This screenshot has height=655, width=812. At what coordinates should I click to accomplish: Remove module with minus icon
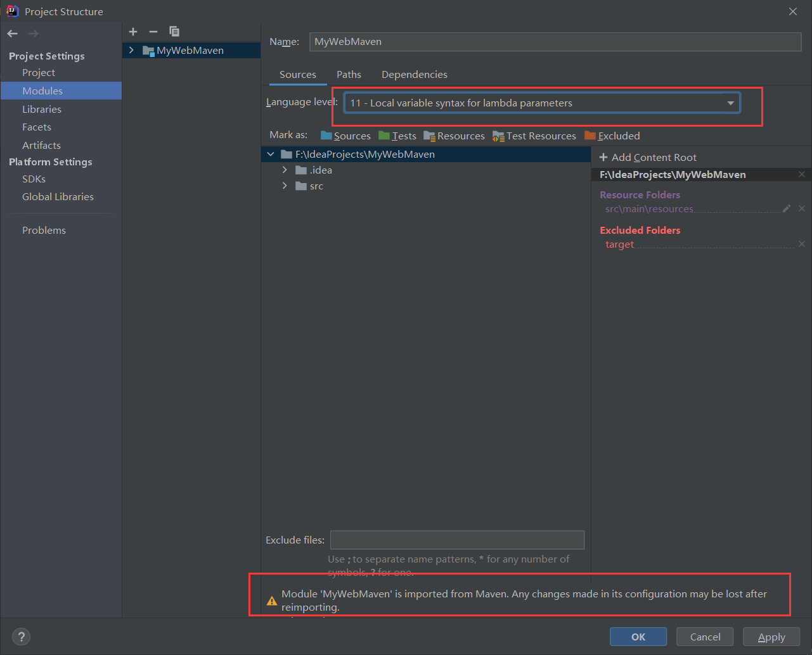click(153, 32)
